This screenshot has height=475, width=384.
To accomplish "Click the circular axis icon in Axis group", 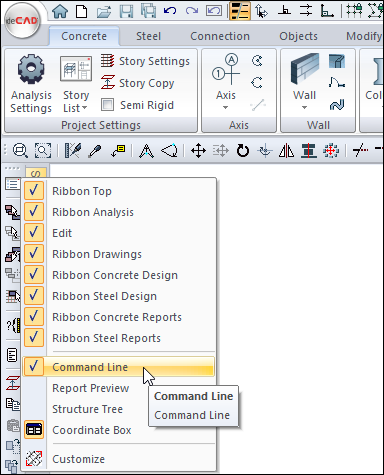I will point(257,61).
